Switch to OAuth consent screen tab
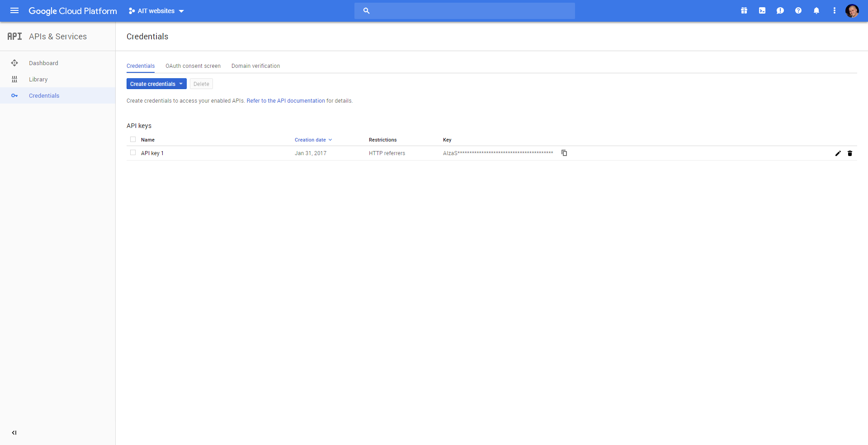Screen dimensions: 868x445 tap(193, 66)
